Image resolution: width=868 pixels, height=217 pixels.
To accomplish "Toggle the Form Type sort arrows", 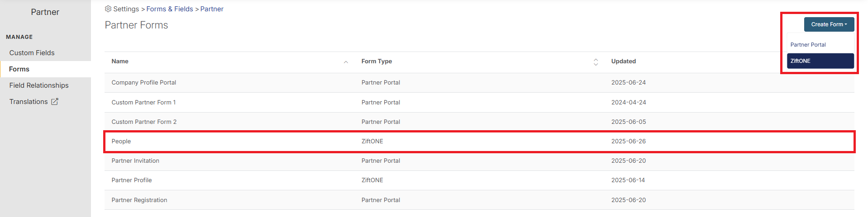I will tap(596, 62).
